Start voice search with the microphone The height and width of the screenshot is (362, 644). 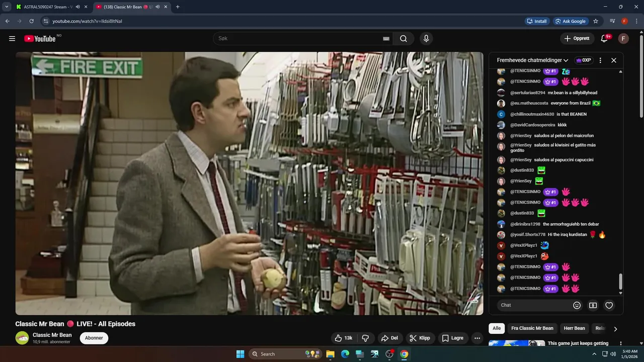(x=426, y=39)
